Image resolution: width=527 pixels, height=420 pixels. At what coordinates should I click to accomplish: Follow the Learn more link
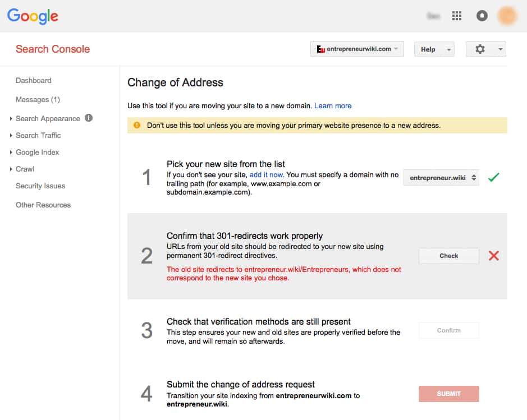pos(333,106)
